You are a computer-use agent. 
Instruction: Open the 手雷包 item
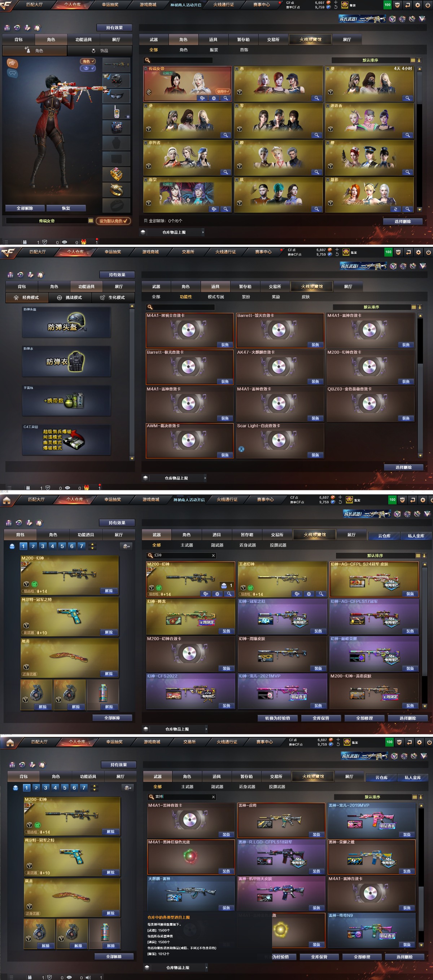[67, 401]
